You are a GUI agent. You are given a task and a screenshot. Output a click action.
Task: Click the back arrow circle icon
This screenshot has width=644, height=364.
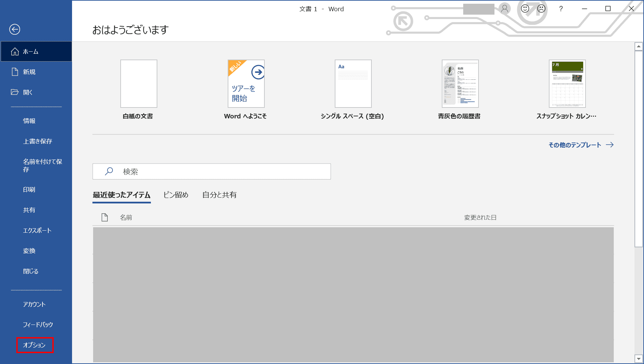click(x=15, y=29)
